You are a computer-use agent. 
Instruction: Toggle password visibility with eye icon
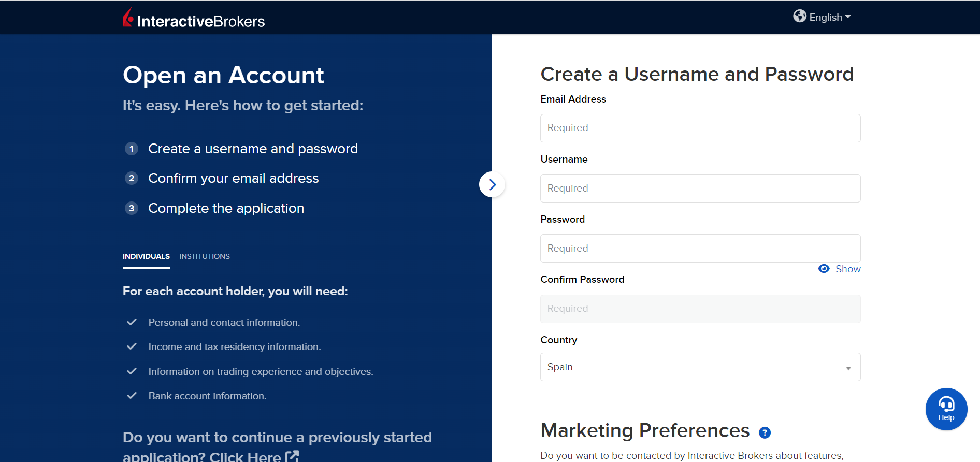pyautogui.click(x=824, y=269)
